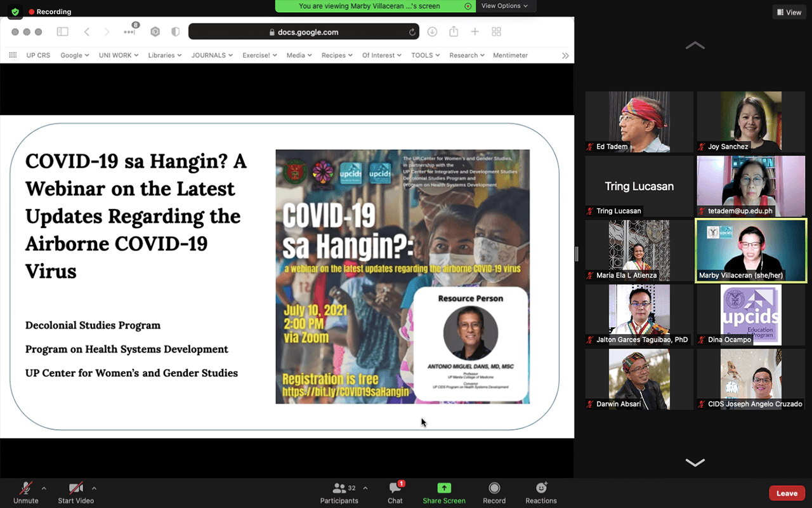812x508 pixels.
Task: Click the red Leave button
Action: tap(787, 493)
